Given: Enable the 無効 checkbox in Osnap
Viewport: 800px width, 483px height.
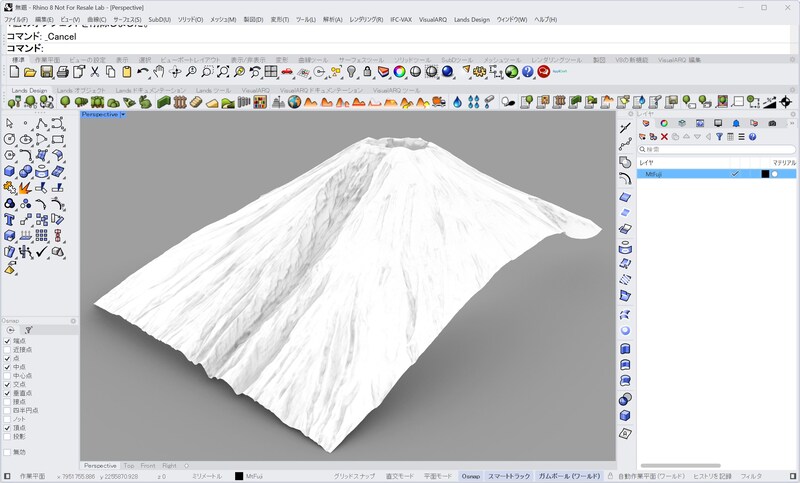Looking at the screenshot, I should (7, 452).
